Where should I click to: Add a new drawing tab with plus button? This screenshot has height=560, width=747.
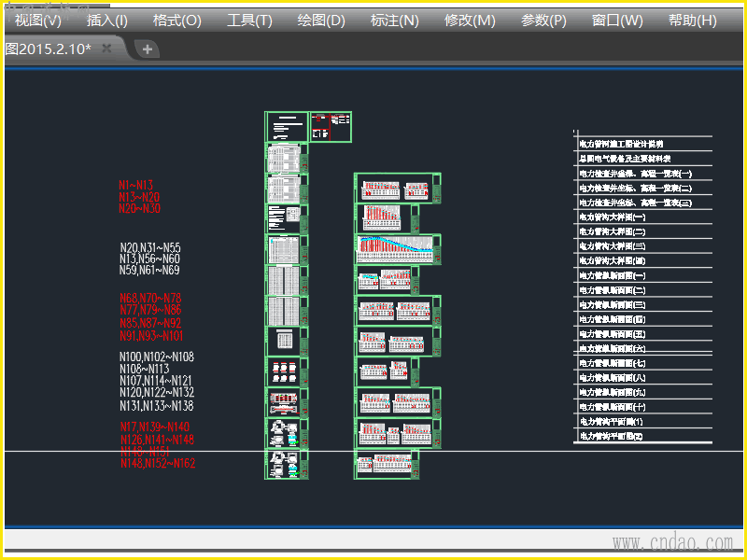tap(148, 49)
